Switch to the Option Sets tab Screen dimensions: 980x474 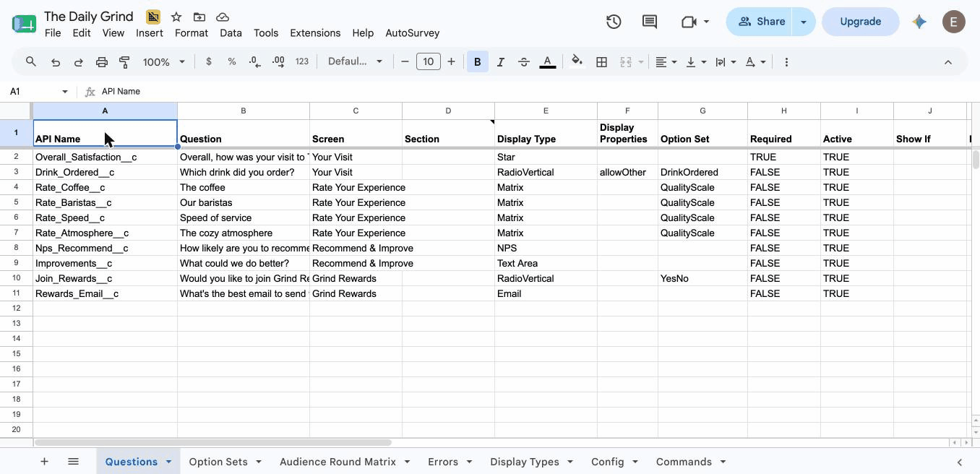pyautogui.click(x=218, y=462)
